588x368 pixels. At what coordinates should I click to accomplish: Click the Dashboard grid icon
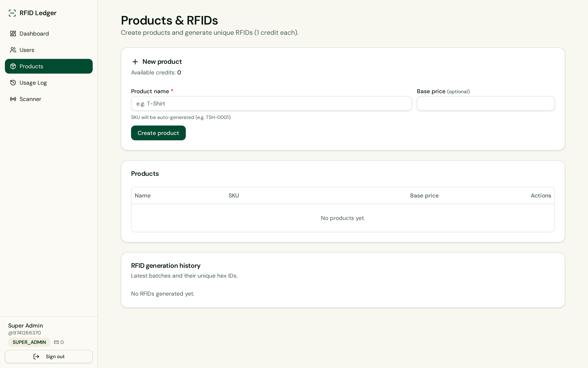tap(13, 34)
